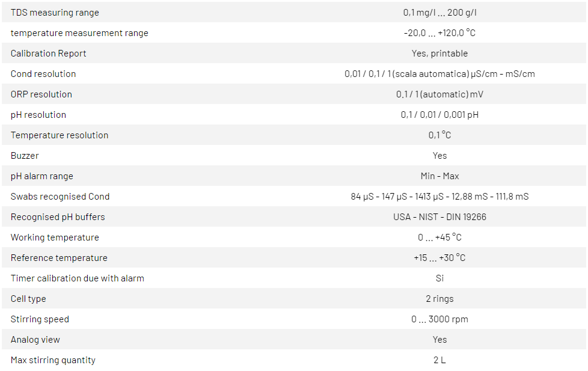Click the "temperature measurement range" label

coord(79,33)
